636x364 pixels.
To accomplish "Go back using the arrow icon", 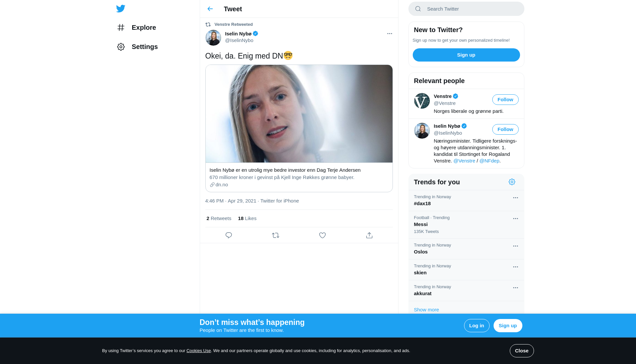I will [x=210, y=9].
